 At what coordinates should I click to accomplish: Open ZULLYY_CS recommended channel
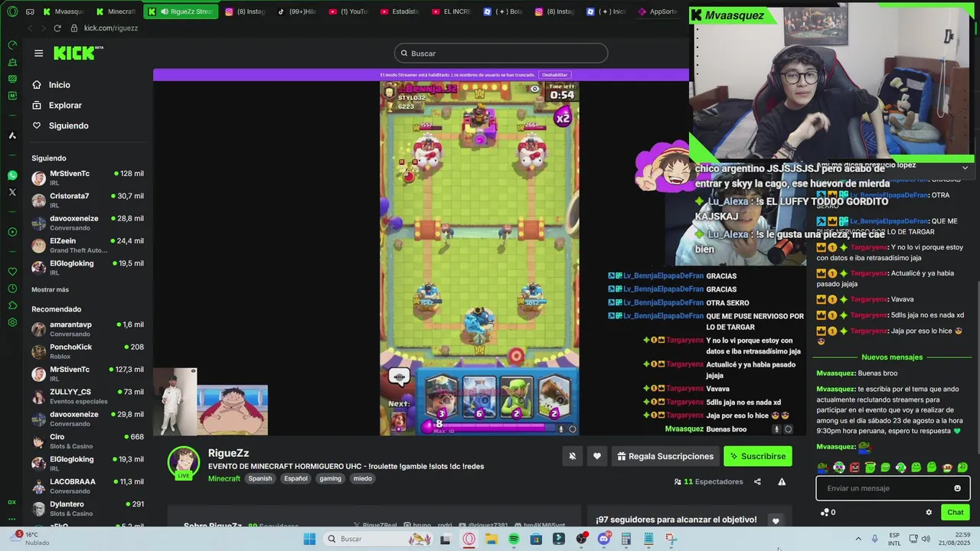click(x=87, y=396)
